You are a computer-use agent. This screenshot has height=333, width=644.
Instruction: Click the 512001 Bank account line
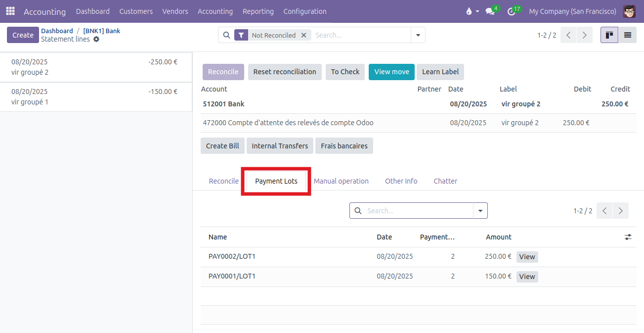(419, 104)
